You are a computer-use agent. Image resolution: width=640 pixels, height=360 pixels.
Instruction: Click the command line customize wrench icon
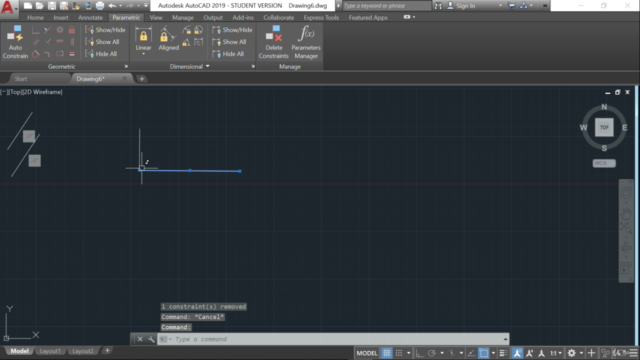click(x=151, y=339)
